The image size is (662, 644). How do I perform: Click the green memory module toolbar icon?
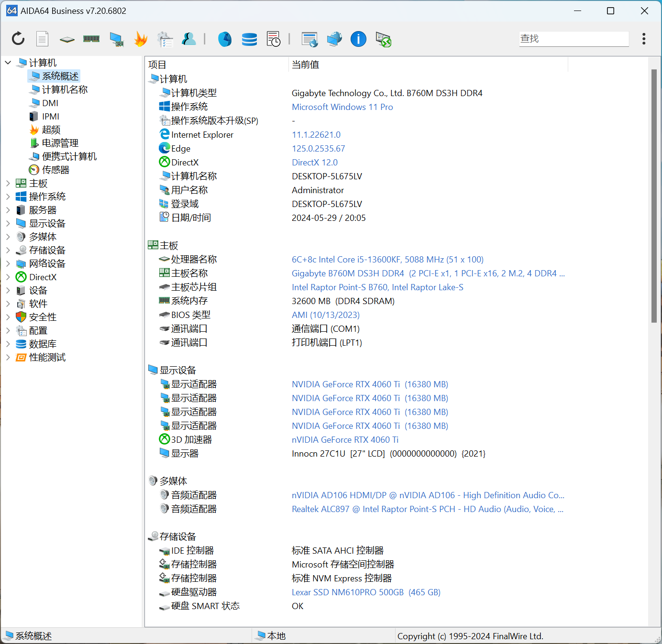(x=91, y=39)
